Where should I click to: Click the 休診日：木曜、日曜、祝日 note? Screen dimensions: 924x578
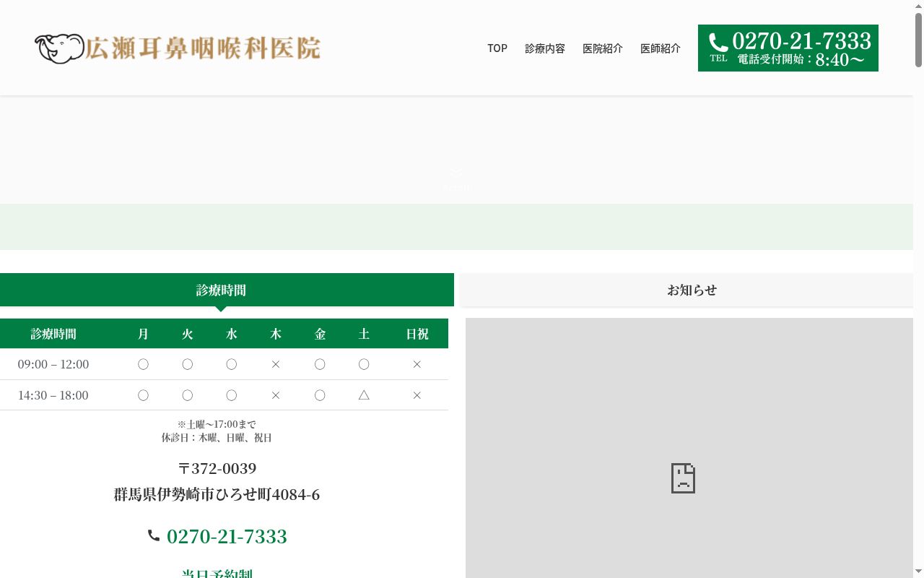coord(217,437)
